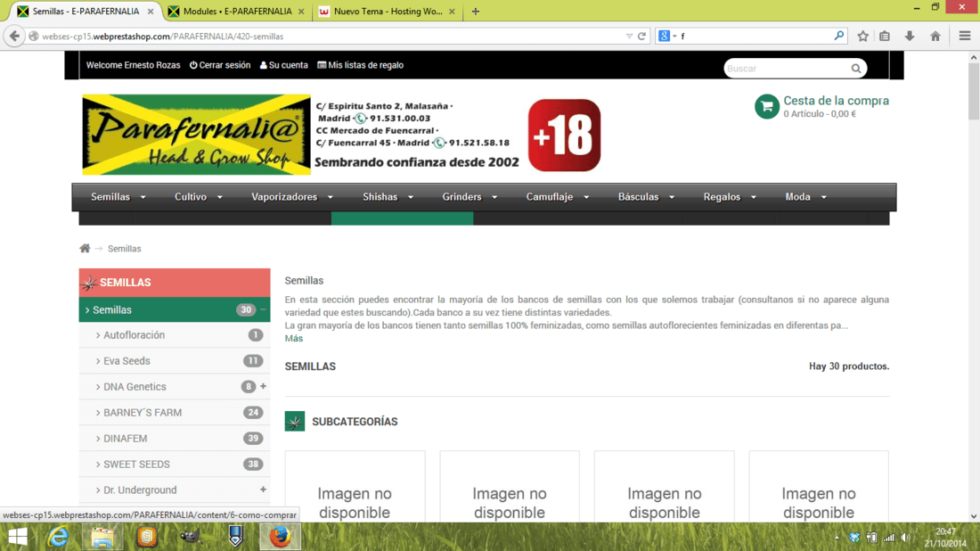Open Mis listas de regalo link
Screen dimensions: 980x551
(x=361, y=65)
